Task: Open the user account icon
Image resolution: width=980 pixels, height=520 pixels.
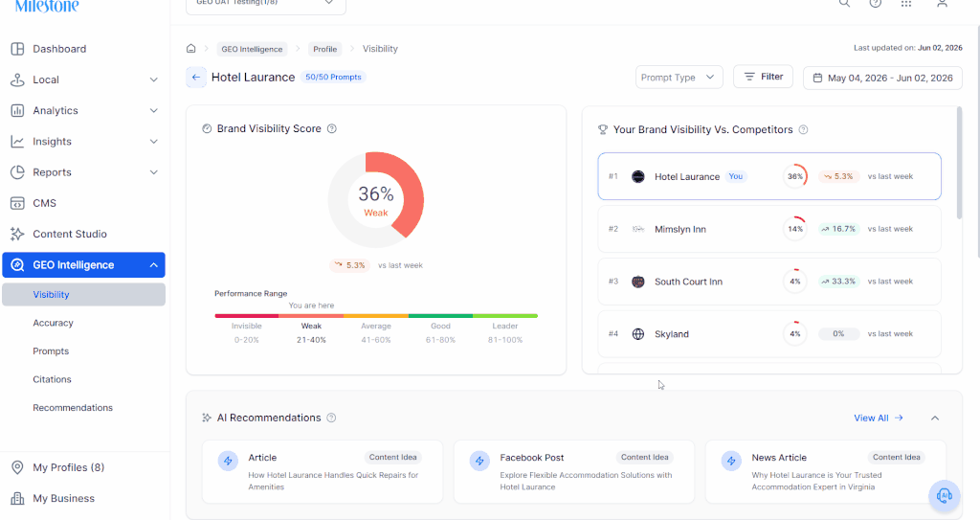Action: (942, 3)
